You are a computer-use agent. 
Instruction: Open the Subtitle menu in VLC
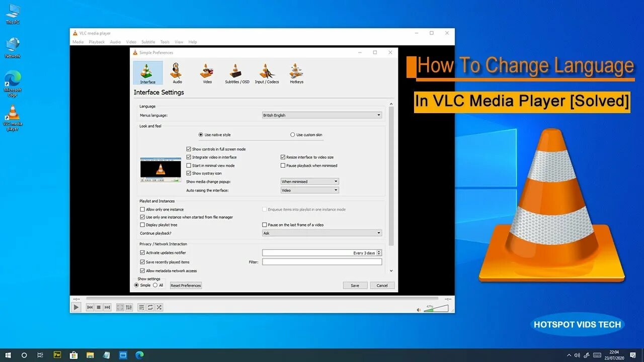pos(148,42)
